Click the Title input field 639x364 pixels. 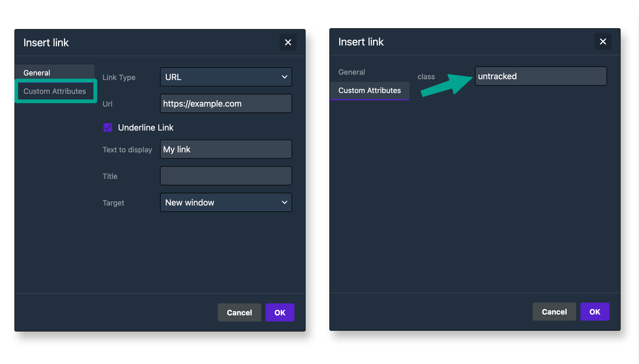pyautogui.click(x=226, y=176)
